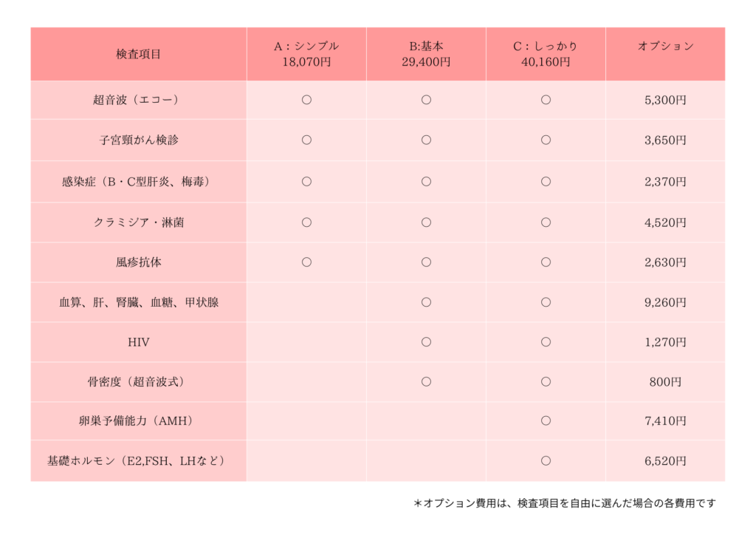Click the HIV circle in B:基本 column
Image resolution: width=756 pixels, height=535 pixels.
click(426, 341)
